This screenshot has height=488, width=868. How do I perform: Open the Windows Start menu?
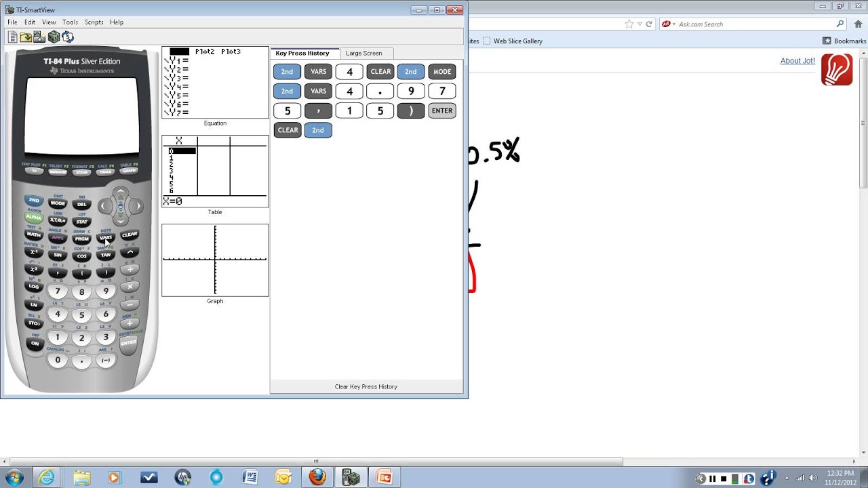click(14, 478)
